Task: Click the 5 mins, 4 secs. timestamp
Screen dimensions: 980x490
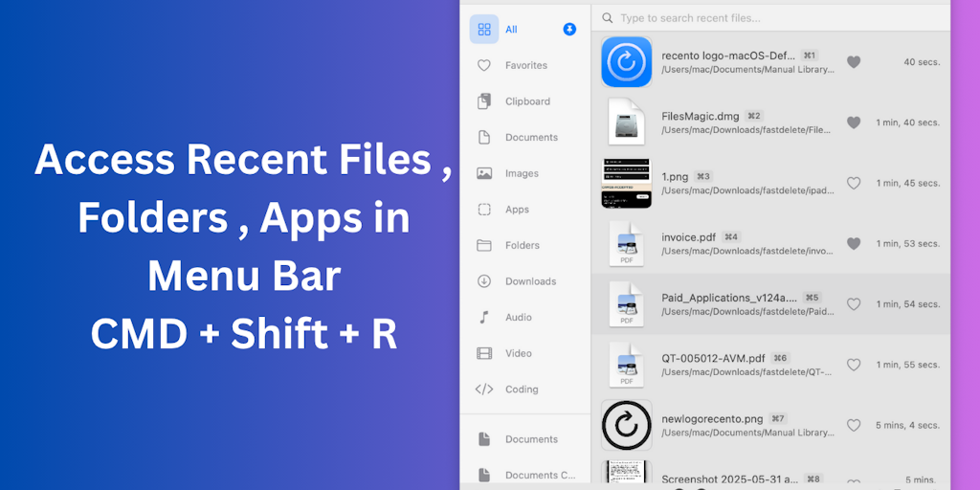Action: 907,425
